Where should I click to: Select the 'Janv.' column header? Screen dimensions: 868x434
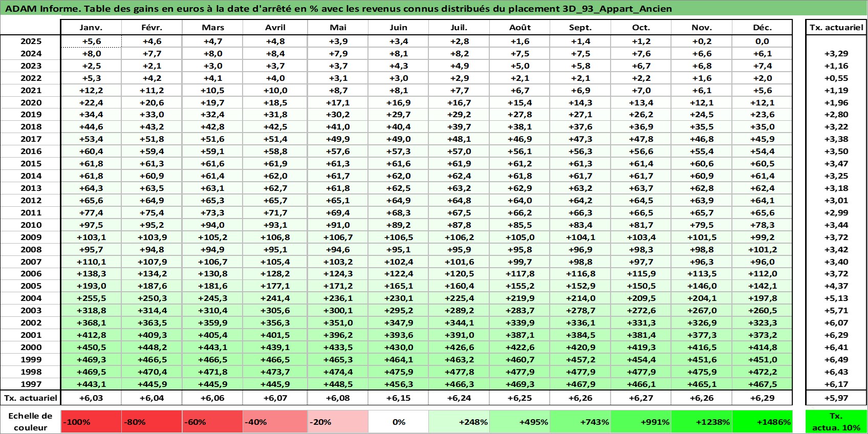point(91,28)
